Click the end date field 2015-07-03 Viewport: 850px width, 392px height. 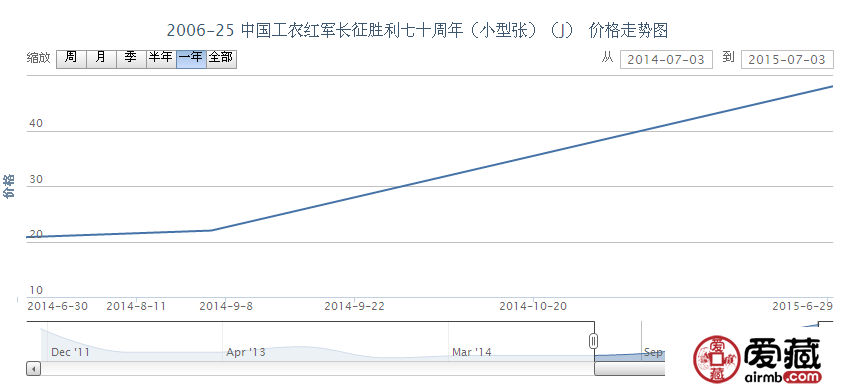pyautogui.click(x=787, y=60)
